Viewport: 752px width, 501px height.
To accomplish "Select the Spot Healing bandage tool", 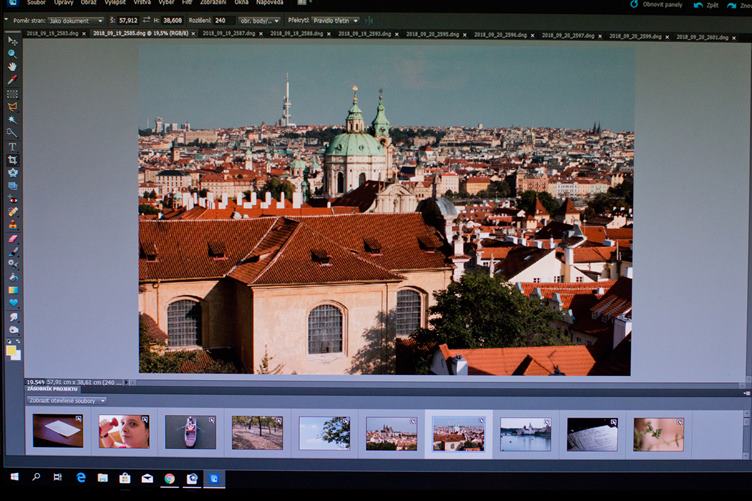I will pyautogui.click(x=12, y=212).
